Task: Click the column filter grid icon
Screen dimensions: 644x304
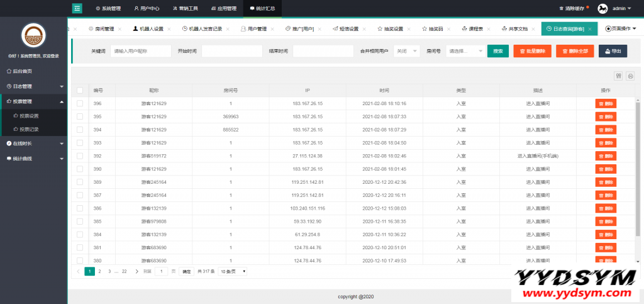Action: 618,76
